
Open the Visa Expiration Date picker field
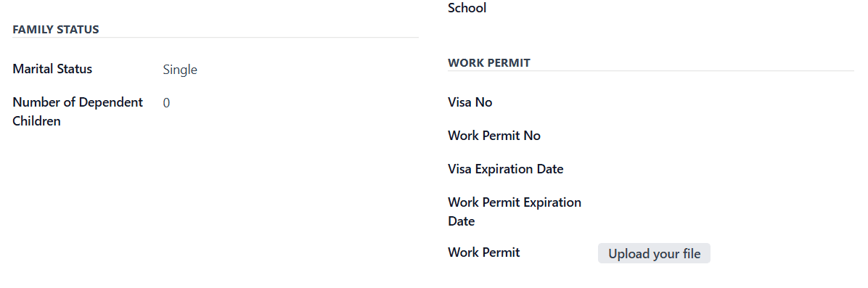click(x=726, y=169)
